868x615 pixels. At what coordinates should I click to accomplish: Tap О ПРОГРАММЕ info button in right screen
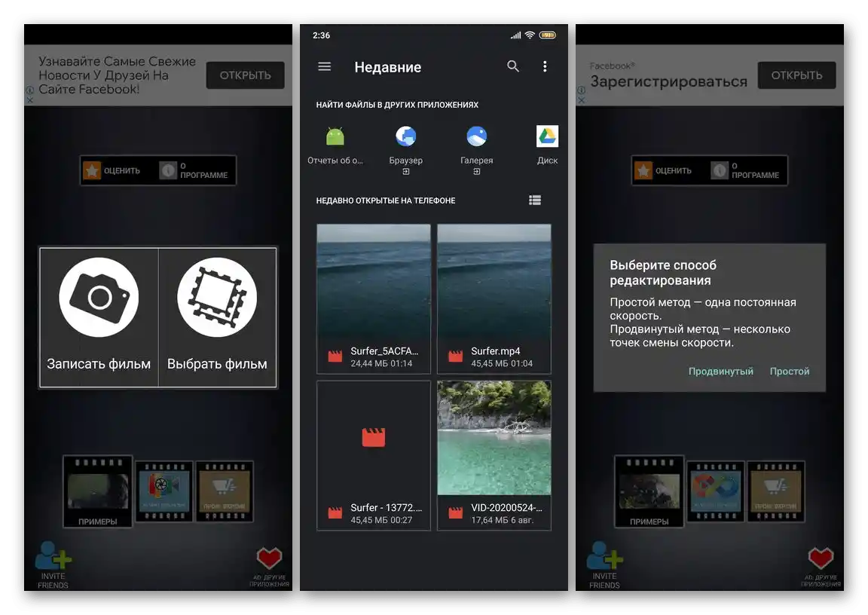click(745, 170)
